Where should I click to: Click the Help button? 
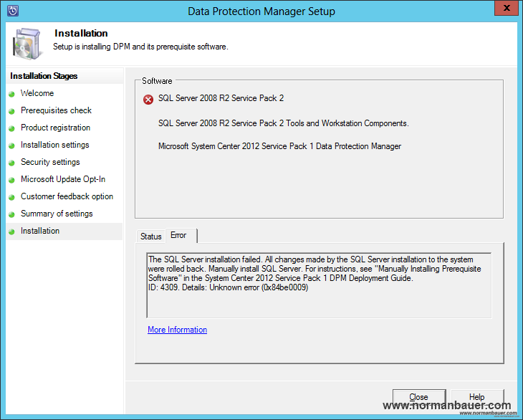(x=476, y=396)
